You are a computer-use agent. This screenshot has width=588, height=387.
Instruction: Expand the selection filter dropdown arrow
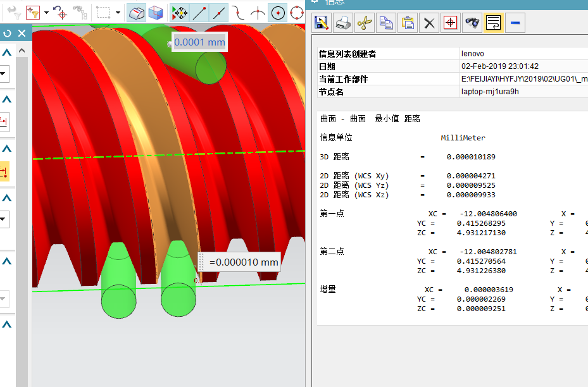(x=46, y=13)
